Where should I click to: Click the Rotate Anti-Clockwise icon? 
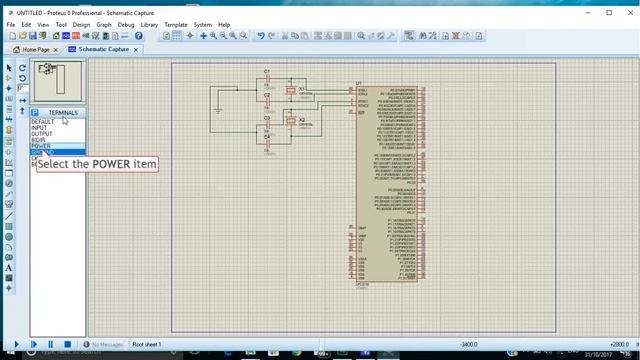(x=22, y=78)
